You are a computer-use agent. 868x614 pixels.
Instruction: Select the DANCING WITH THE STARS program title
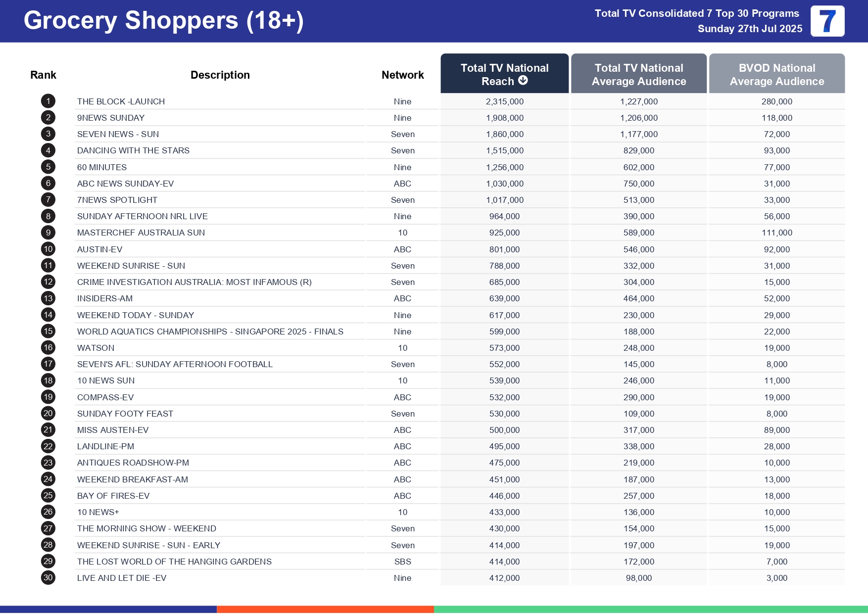pyautogui.click(x=133, y=150)
